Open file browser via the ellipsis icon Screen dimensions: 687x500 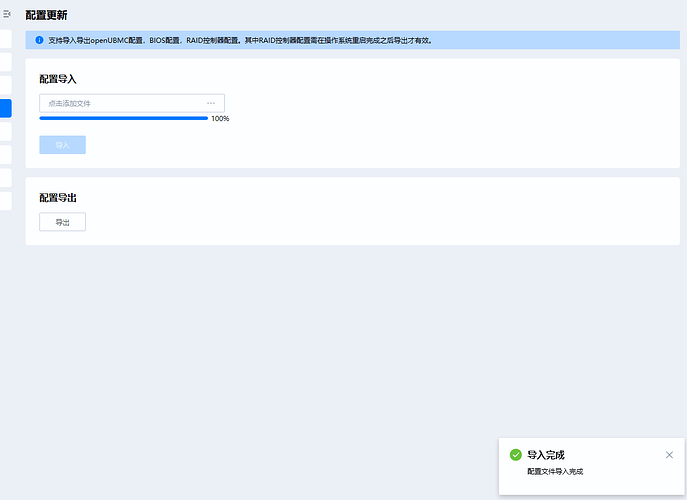211,103
